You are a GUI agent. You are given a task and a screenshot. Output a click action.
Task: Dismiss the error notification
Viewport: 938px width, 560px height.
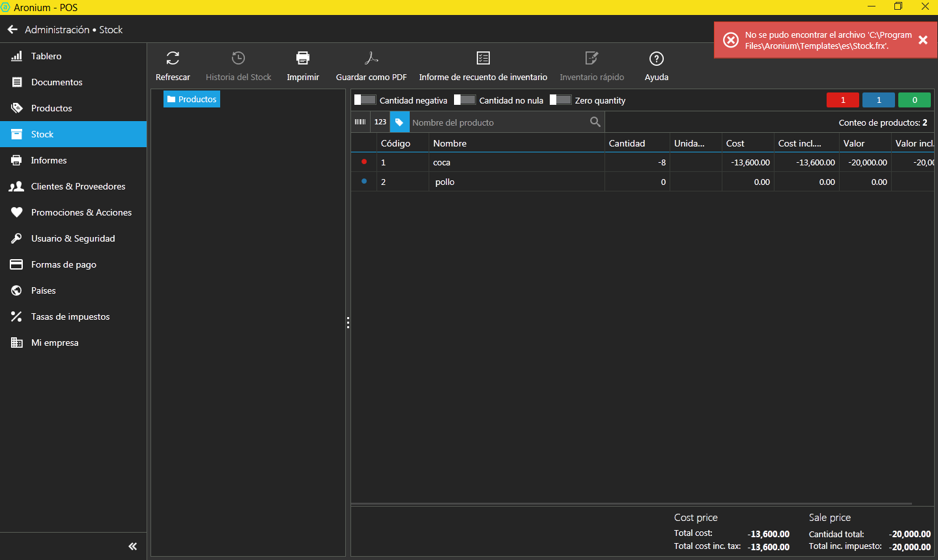(923, 40)
